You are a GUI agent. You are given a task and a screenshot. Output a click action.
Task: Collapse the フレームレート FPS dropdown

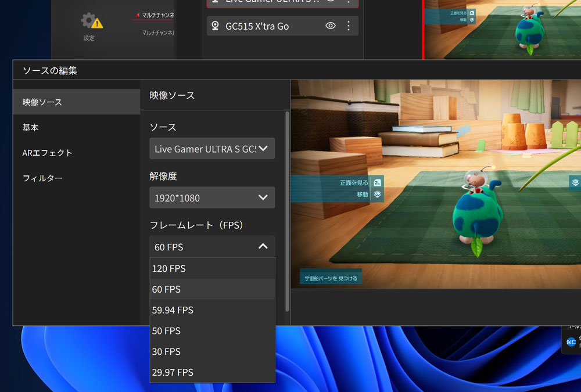[211, 246]
